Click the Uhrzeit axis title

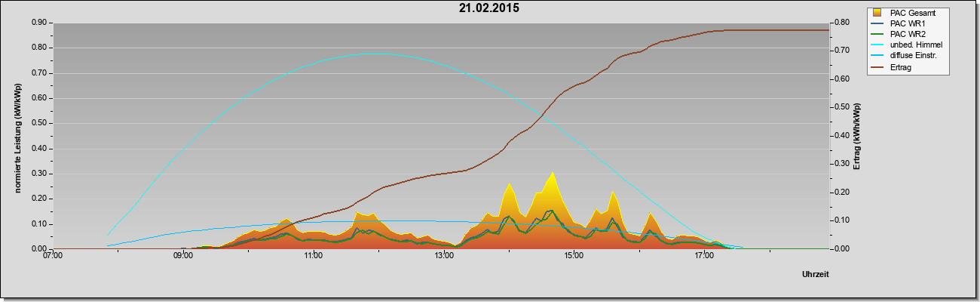815,275
